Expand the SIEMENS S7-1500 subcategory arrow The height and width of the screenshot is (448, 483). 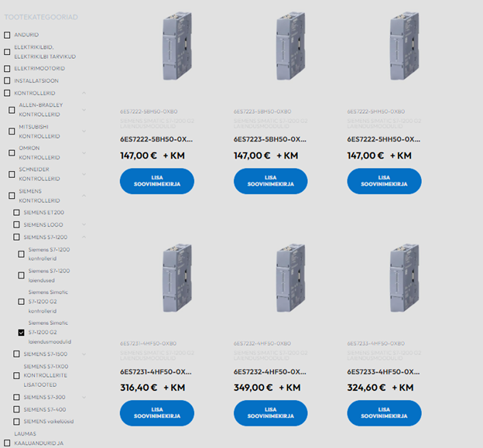[x=84, y=354]
